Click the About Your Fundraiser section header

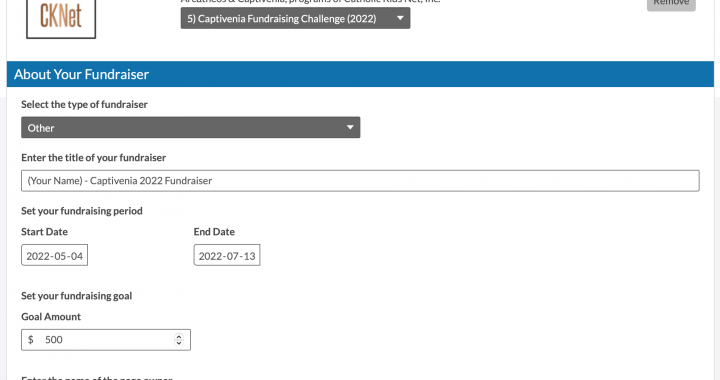click(360, 74)
